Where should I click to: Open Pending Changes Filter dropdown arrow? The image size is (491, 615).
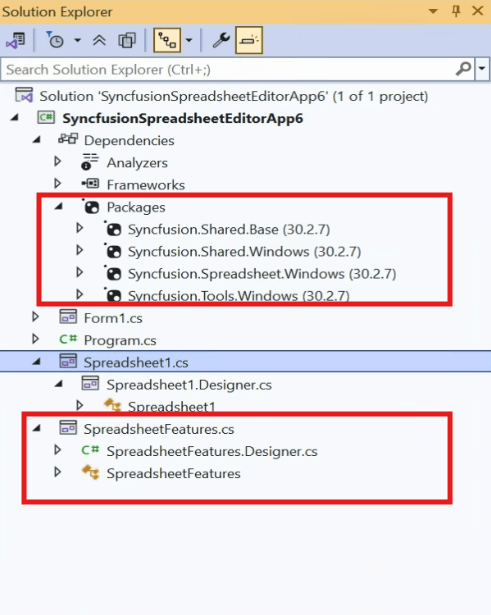tap(77, 40)
